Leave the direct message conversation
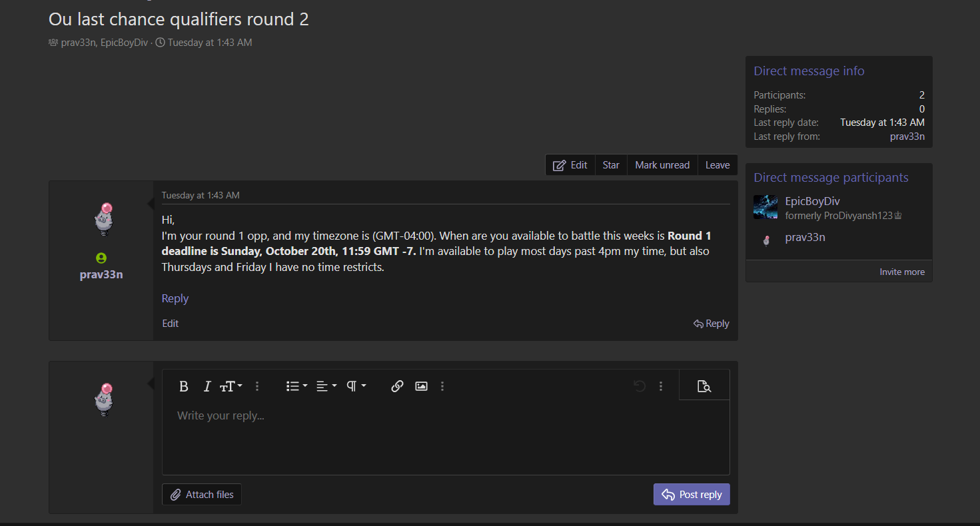This screenshot has width=980, height=526. [x=718, y=165]
